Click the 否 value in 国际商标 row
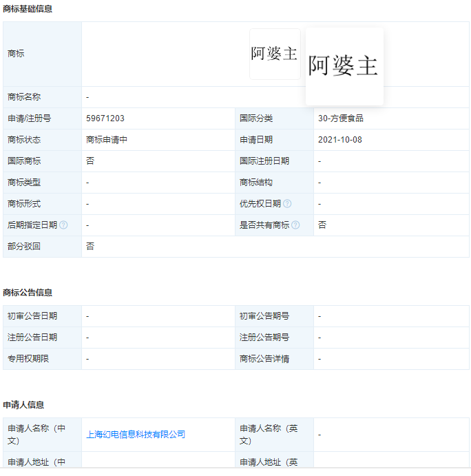The height and width of the screenshot is (476, 471). click(x=90, y=161)
